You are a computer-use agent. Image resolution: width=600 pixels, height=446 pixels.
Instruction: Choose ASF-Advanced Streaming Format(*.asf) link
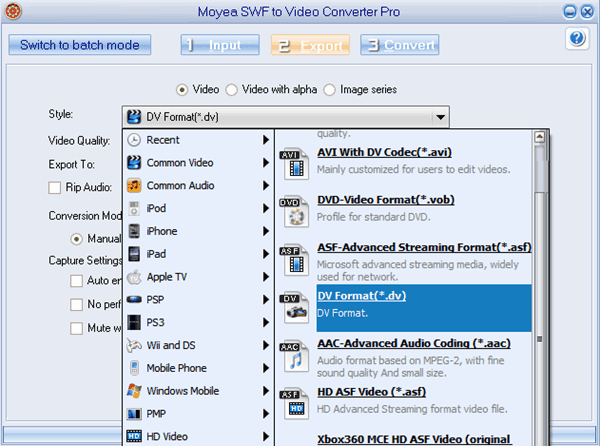[x=424, y=247]
